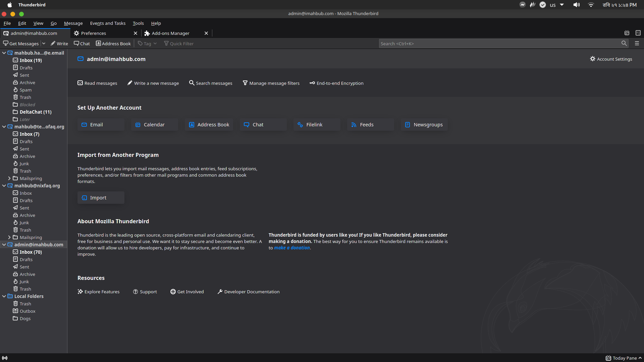
Task: Open the Apple menu
Action: pos(10,5)
